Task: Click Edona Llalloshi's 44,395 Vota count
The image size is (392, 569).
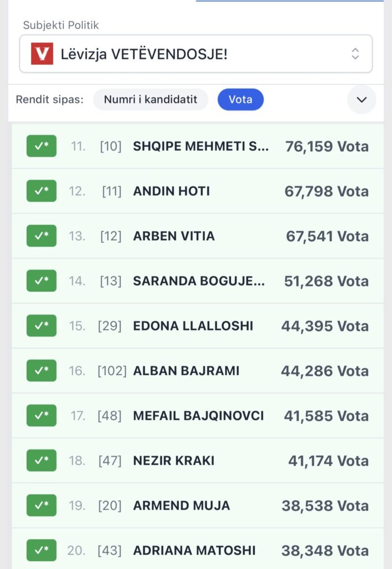Action: pos(325,326)
